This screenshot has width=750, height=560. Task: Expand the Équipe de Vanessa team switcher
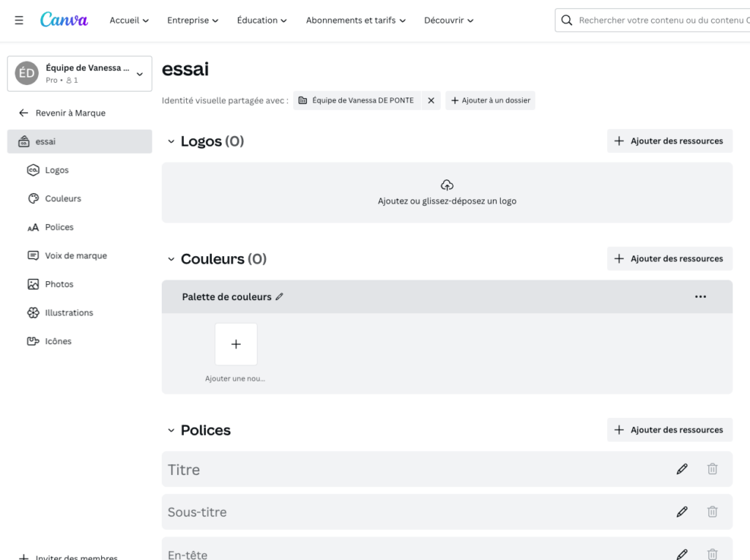coord(139,73)
